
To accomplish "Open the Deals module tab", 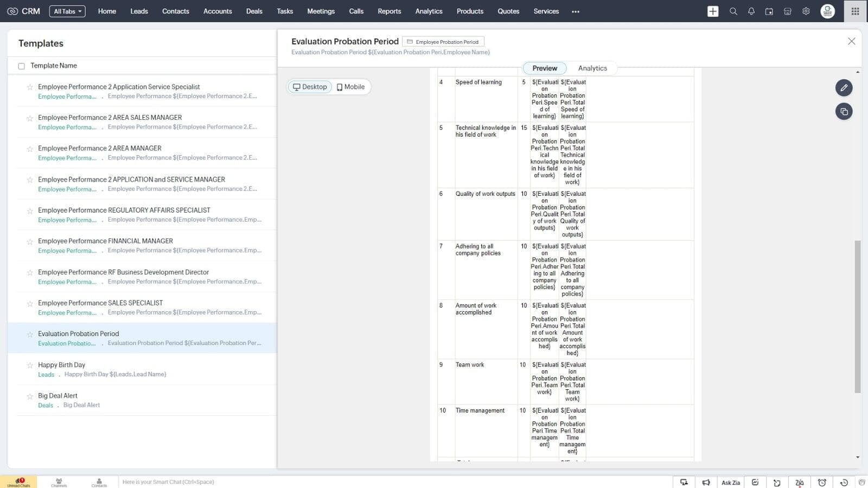I will (254, 11).
